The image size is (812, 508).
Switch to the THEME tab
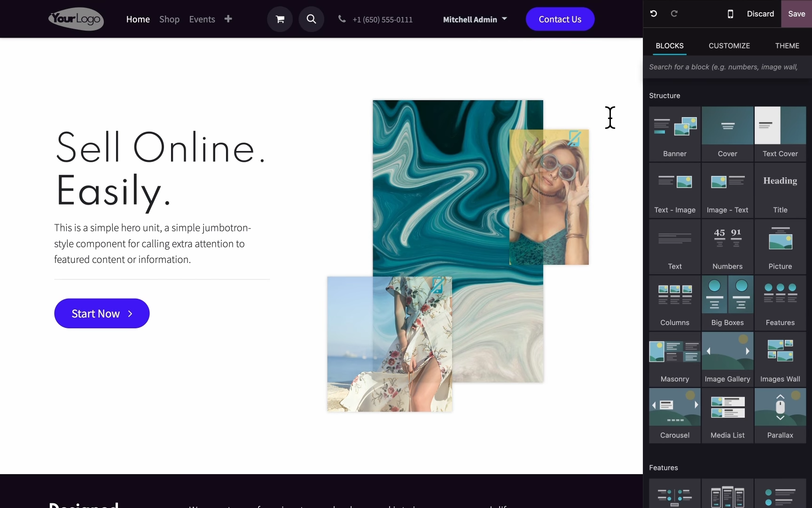(x=787, y=46)
